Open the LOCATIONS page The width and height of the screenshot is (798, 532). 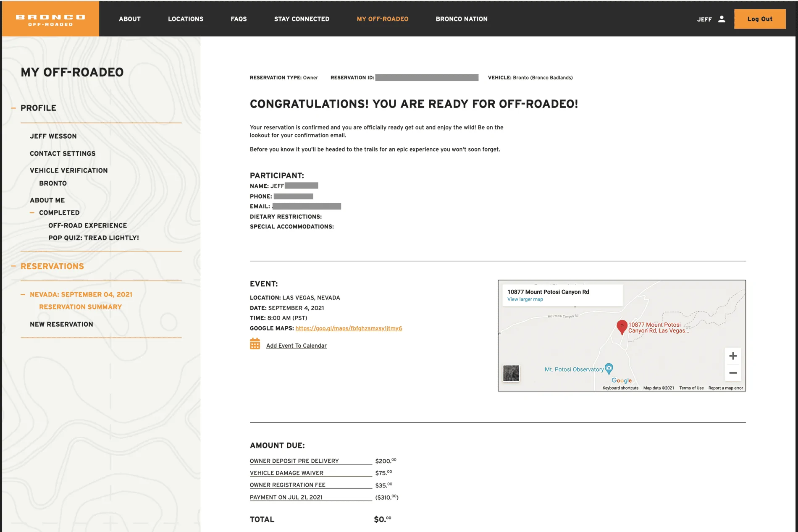(186, 19)
